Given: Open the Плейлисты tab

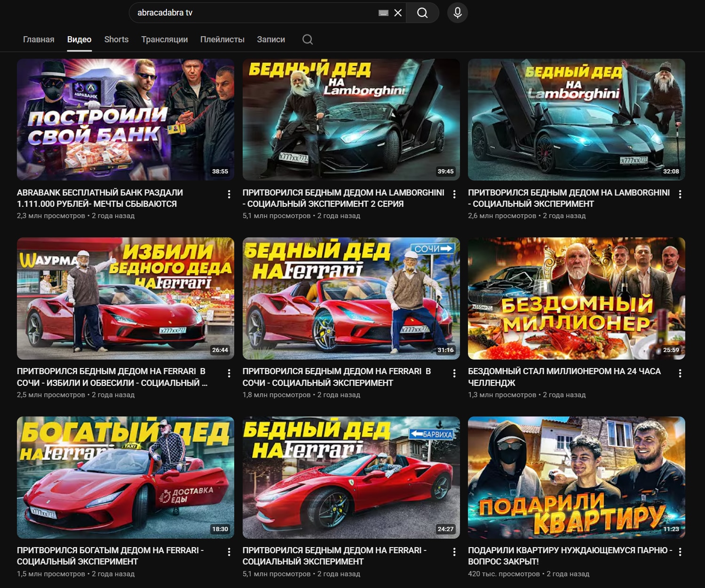Looking at the screenshot, I should (x=222, y=39).
